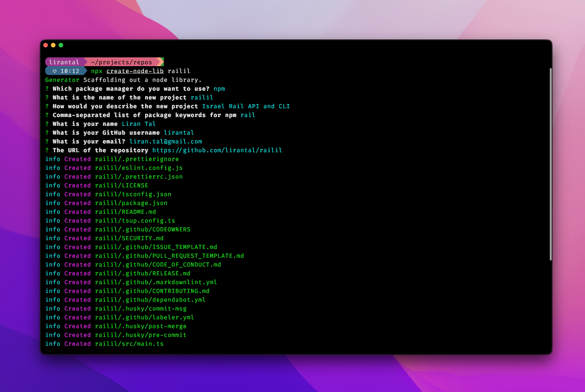Image resolution: width=585 pixels, height=392 pixels.
Task: Click the liran.tal@gmail.com email answer
Action: coord(165,142)
